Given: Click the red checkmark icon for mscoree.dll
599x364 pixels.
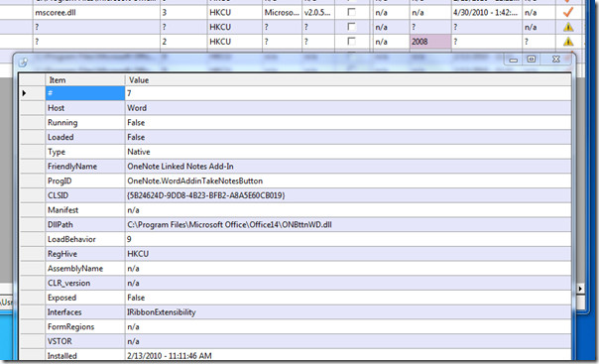Looking at the screenshot, I should [568, 12].
